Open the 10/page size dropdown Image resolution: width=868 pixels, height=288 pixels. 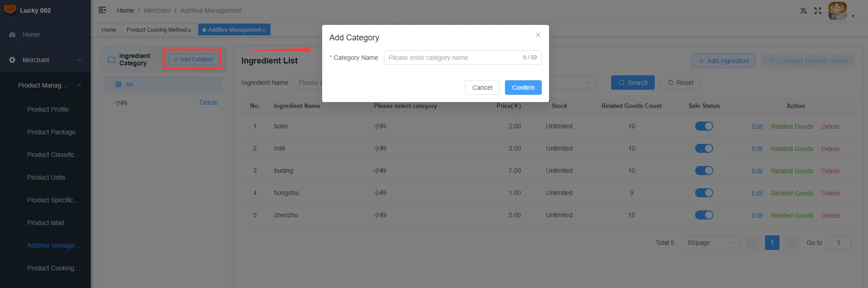710,243
